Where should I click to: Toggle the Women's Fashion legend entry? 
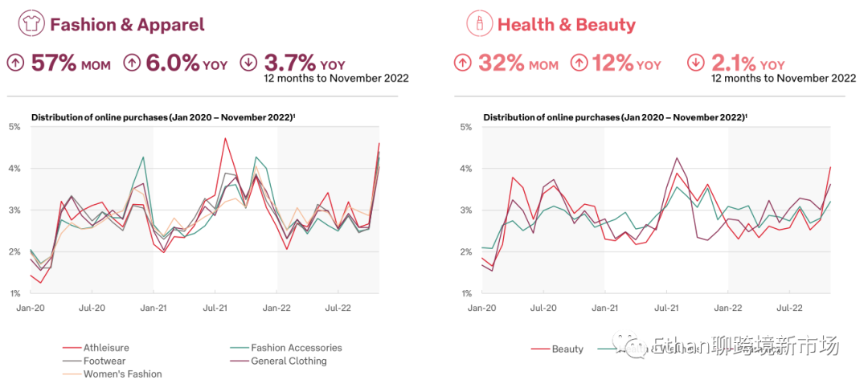pos(122,374)
